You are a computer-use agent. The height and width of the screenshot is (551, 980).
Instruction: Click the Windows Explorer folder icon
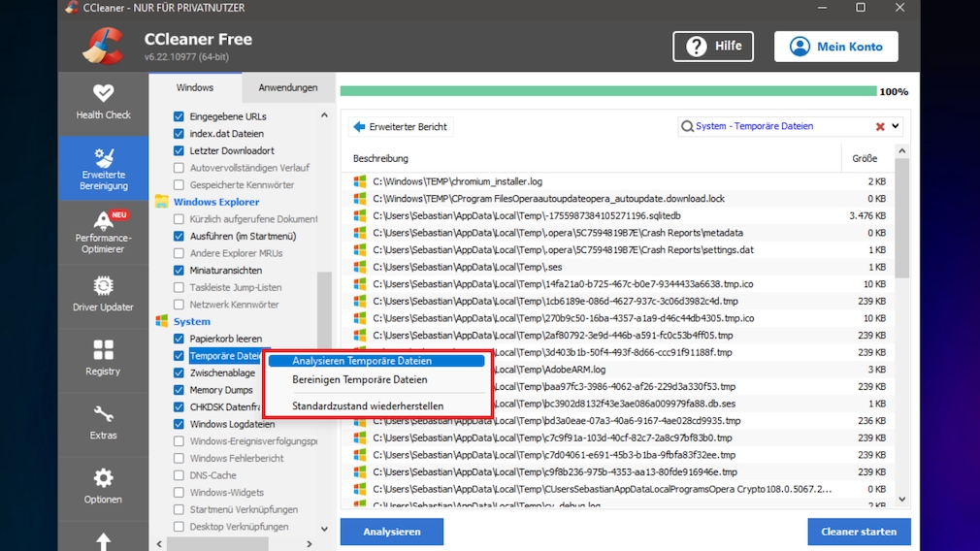click(x=162, y=202)
